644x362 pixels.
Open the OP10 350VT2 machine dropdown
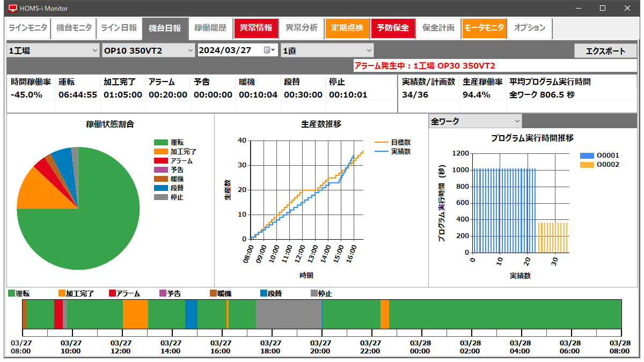pyautogui.click(x=148, y=50)
